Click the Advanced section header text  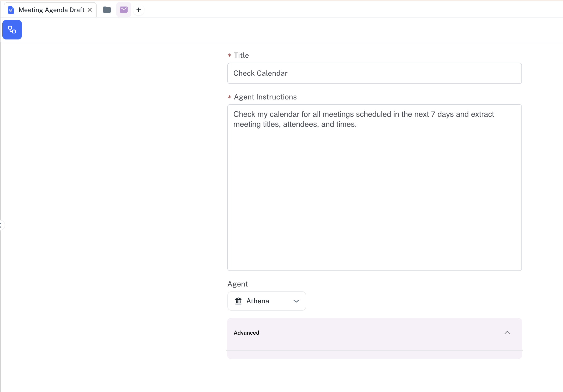point(247,333)
